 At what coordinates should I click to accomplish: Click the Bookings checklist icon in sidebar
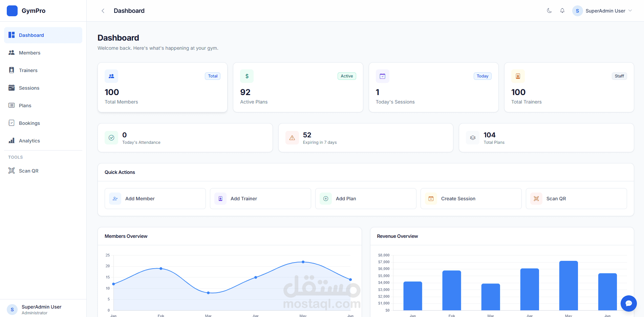(x=12, y=123)
